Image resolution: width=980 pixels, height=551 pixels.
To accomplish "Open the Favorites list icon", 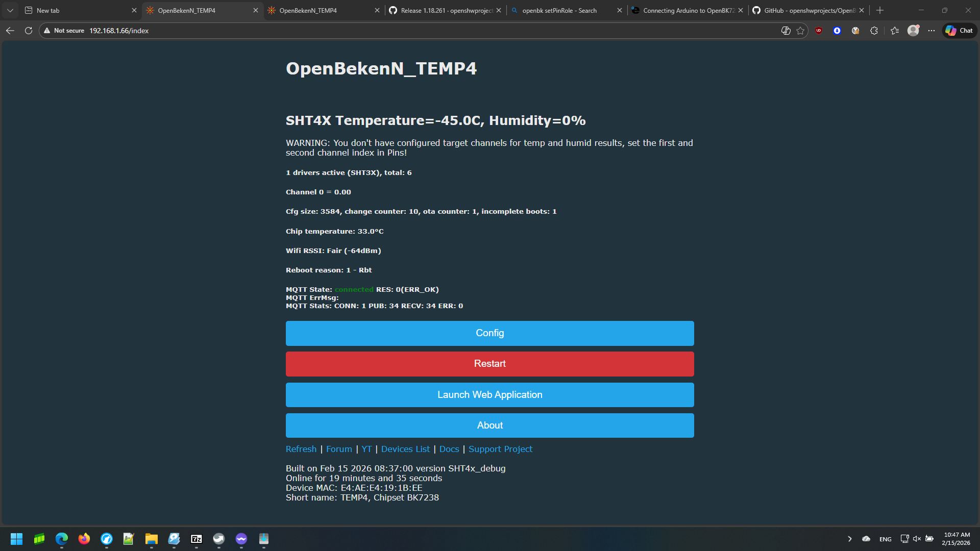I will 894,31.
